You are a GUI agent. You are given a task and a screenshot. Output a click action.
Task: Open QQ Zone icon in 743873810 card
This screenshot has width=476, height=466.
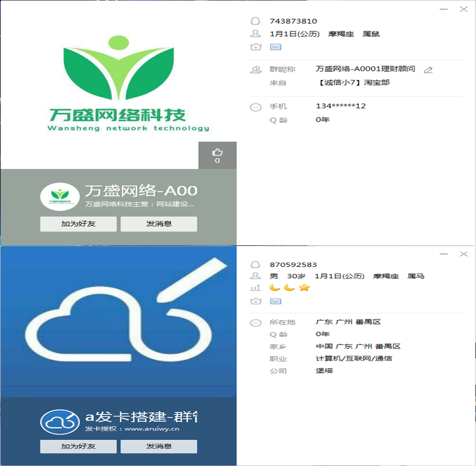point(256,47)
